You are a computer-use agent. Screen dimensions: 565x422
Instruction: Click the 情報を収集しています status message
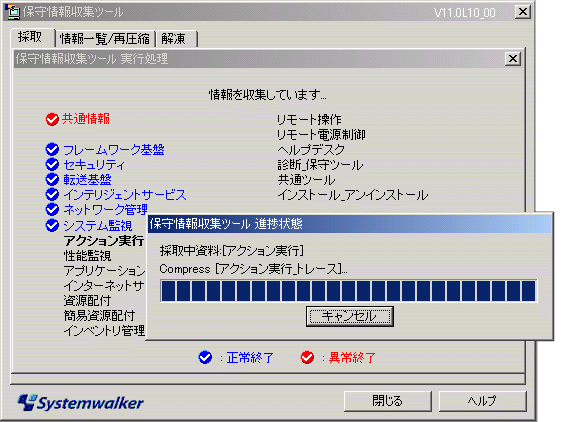[268, 94]
